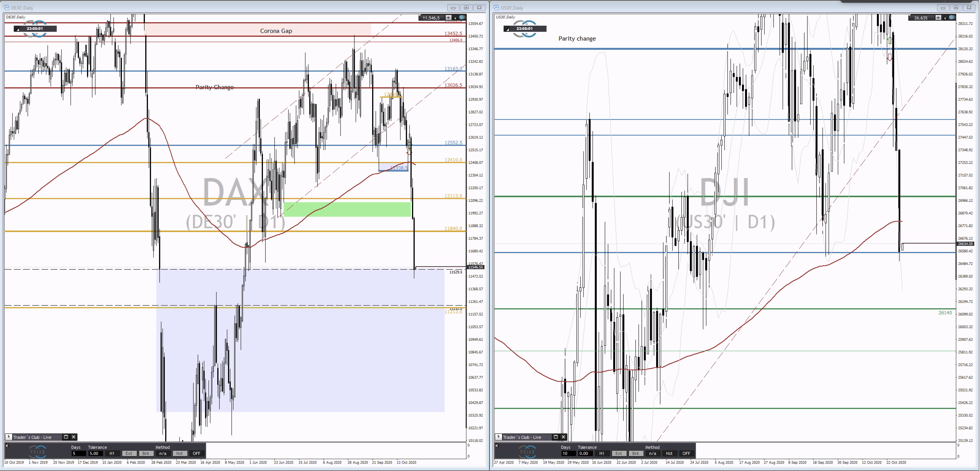
Task: Close the DE30 Trader's Club - Live panel
Action: click(74, 437)
